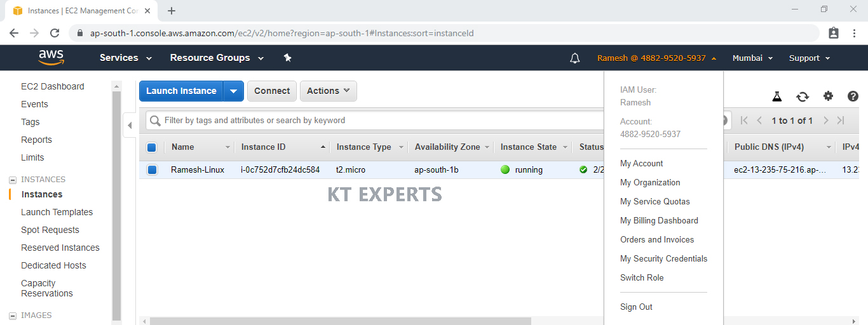The height and width of the screenshot is (325, 868).
Task: Open the Name column filter arrow
Action: (228, 147)
